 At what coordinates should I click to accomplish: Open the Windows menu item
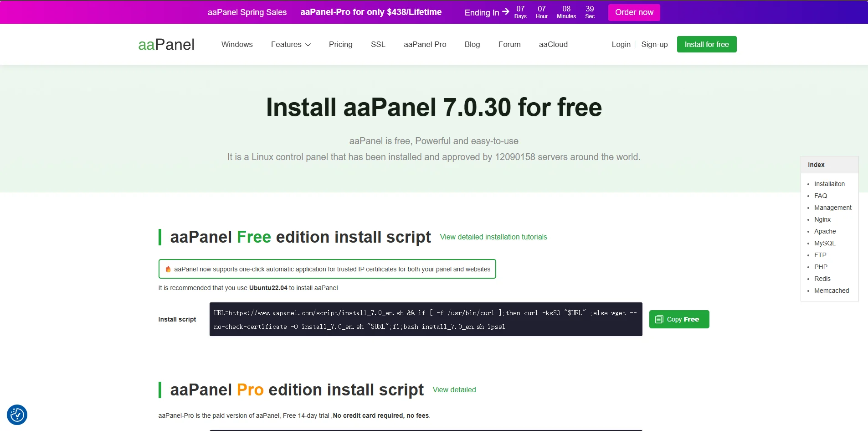click(237, 44)
